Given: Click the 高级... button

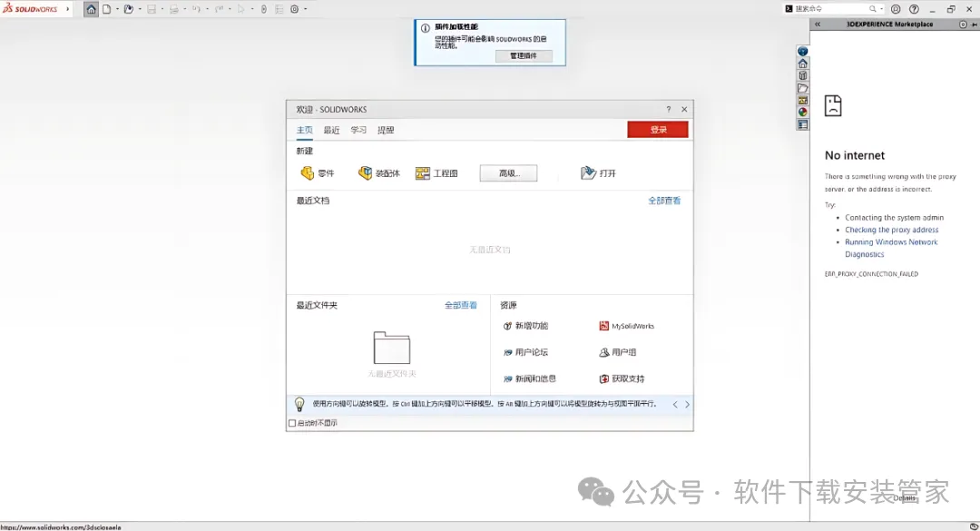Looking at the screenshot, I should point(508,173).
